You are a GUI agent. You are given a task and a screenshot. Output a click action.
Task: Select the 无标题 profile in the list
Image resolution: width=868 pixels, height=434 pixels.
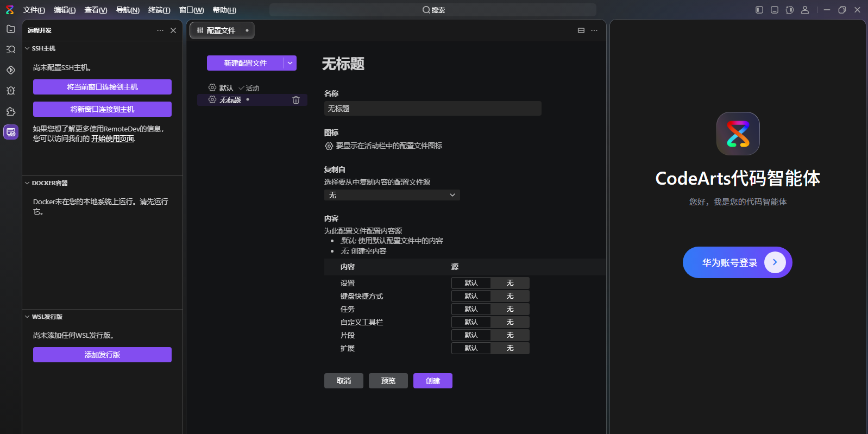coord(252,100)
